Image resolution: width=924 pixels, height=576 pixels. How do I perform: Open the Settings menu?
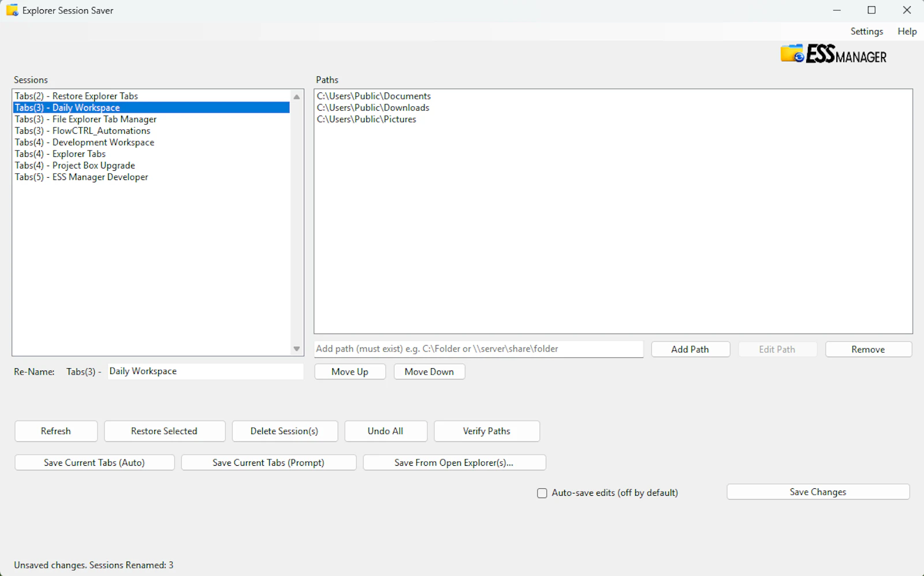tap(866, 31)
